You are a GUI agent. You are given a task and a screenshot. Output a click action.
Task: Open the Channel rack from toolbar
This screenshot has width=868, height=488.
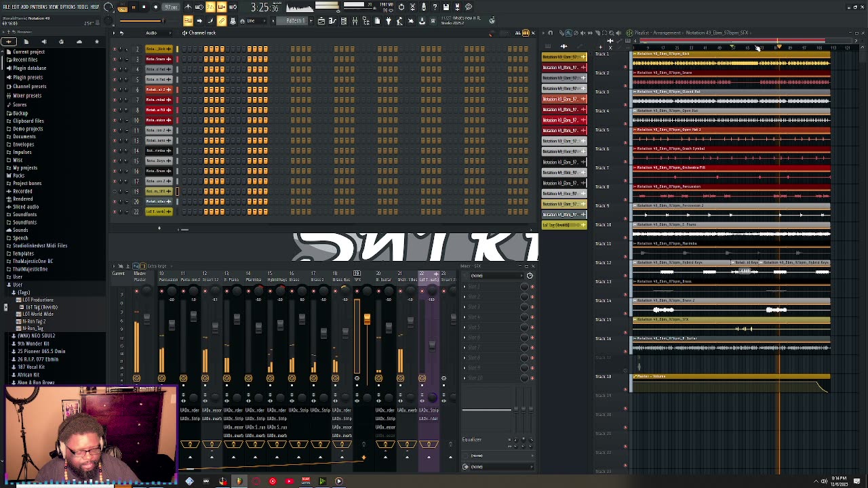344,21
